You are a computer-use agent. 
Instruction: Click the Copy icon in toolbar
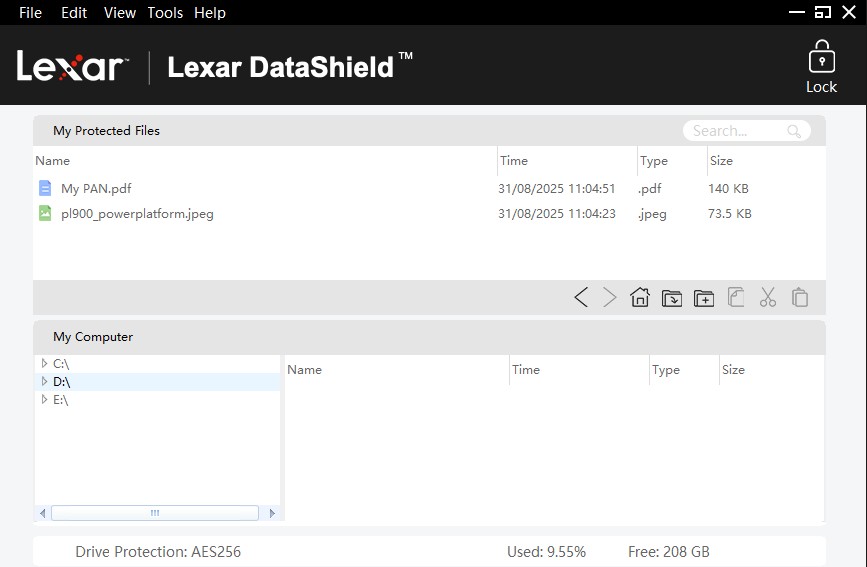pos(736,297)
